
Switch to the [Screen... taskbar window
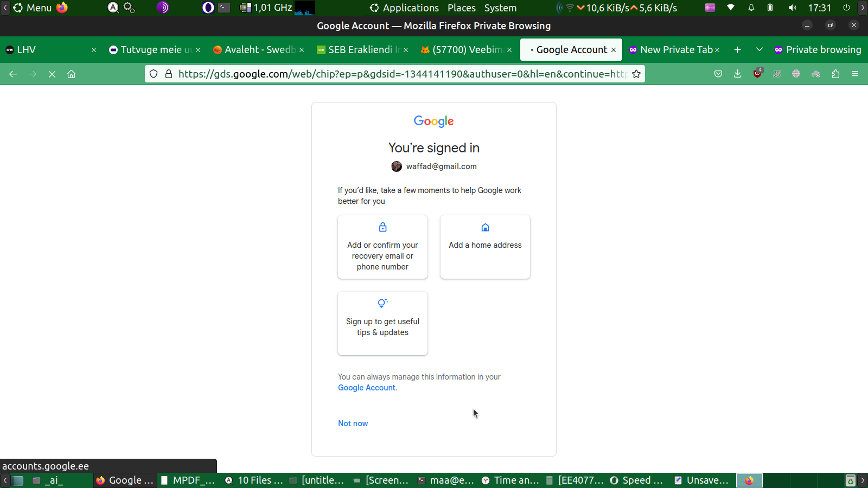coord(380,480)
